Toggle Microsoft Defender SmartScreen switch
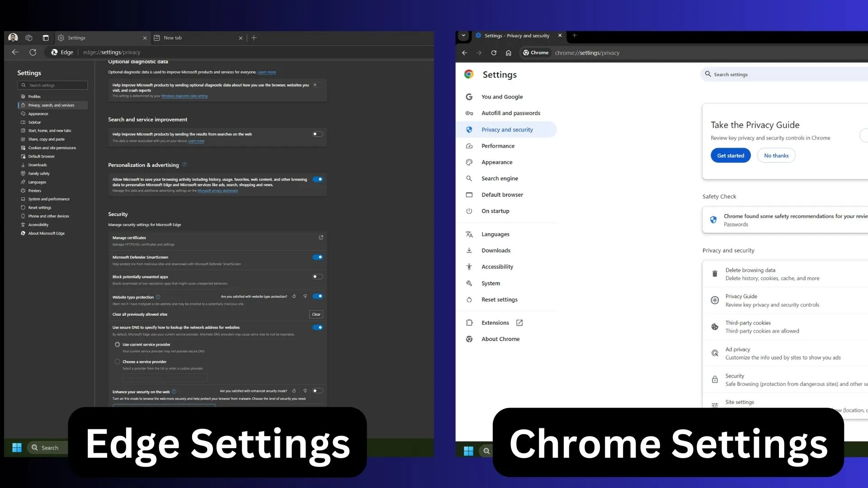The image size is (868, 488). (317, 257)
